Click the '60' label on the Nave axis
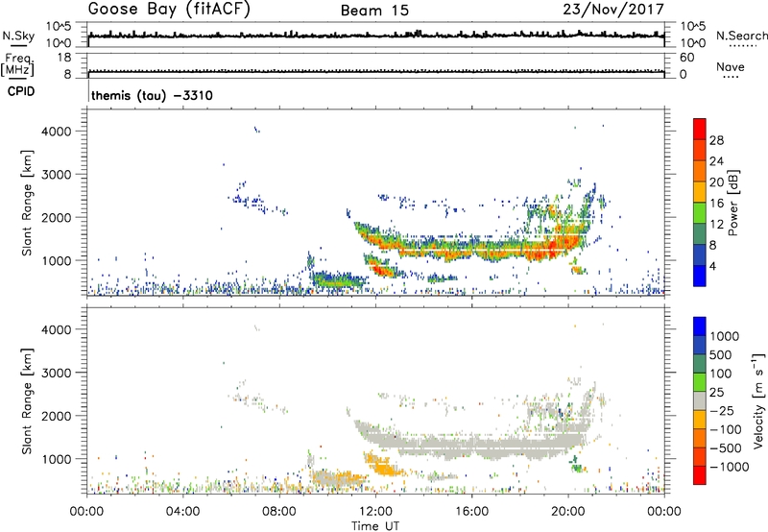 [687, 58]
